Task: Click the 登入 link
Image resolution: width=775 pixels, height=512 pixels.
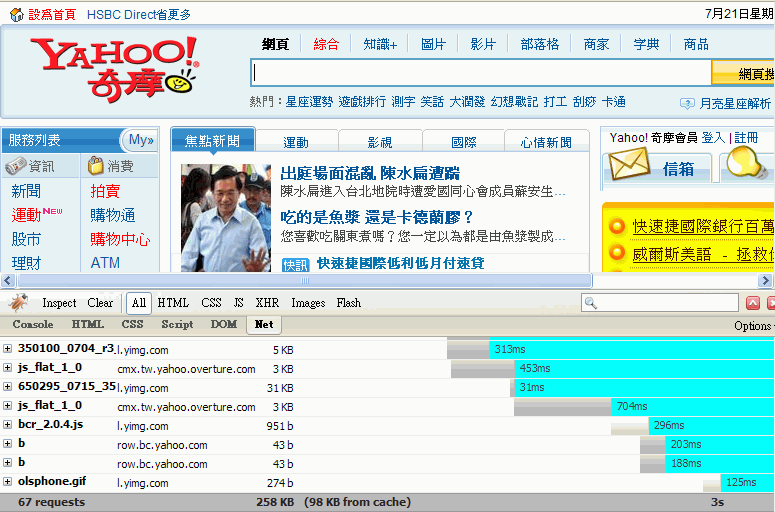Action: coord(713,137)
